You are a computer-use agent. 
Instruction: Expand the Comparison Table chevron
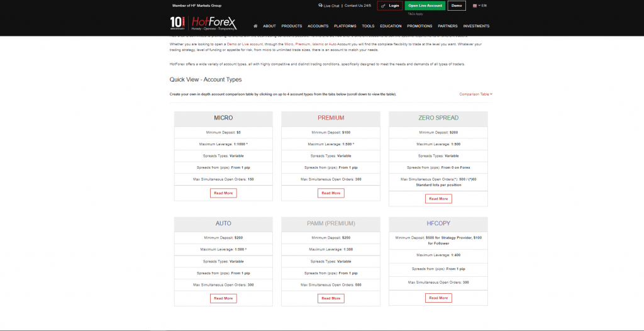click(x=491, y=94)
